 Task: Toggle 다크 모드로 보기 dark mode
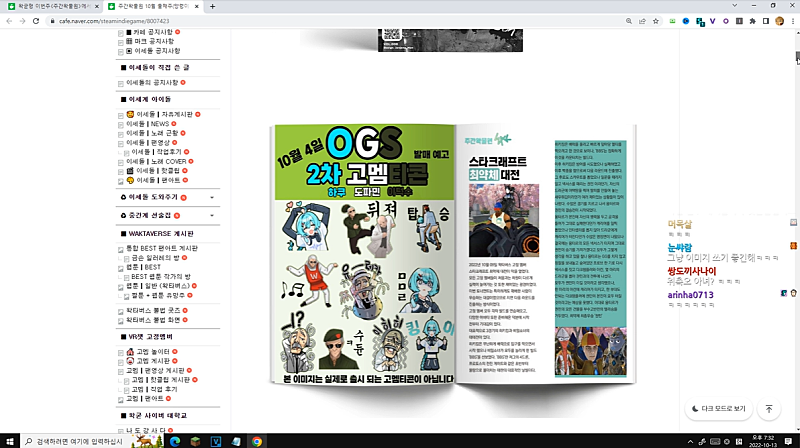[x=718, y=409]
